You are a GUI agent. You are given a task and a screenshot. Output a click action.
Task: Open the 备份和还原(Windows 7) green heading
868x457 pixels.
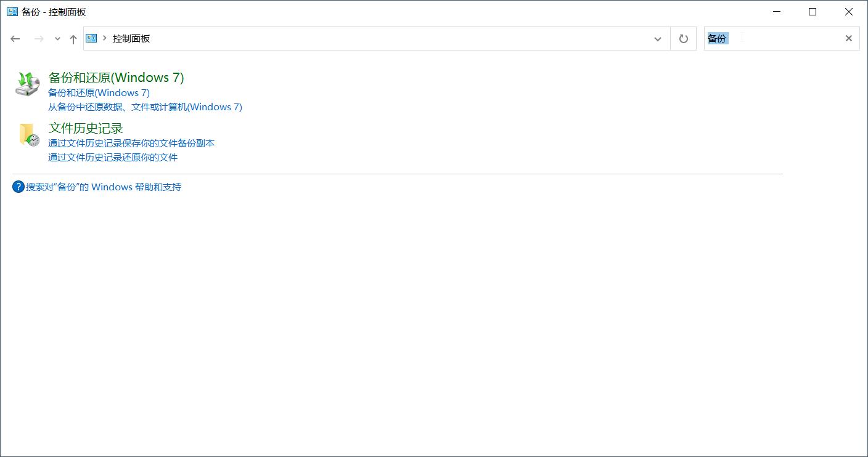point(116,78)
